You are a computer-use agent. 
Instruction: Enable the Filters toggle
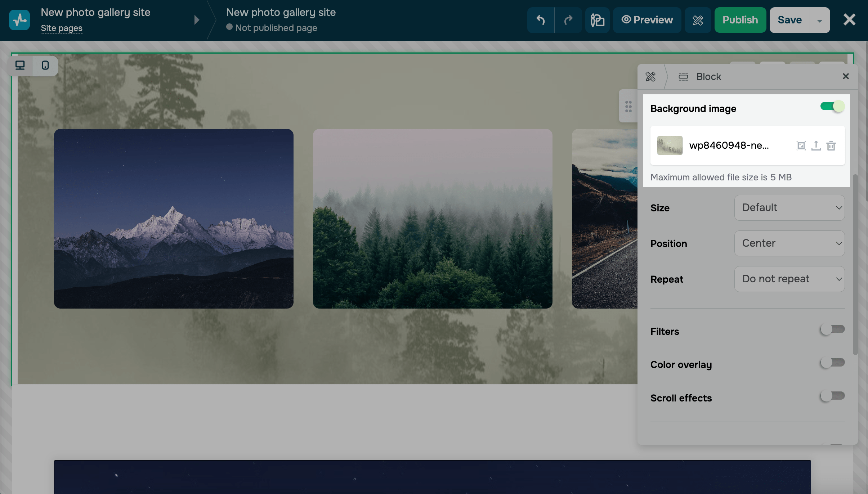click(832, 329)
